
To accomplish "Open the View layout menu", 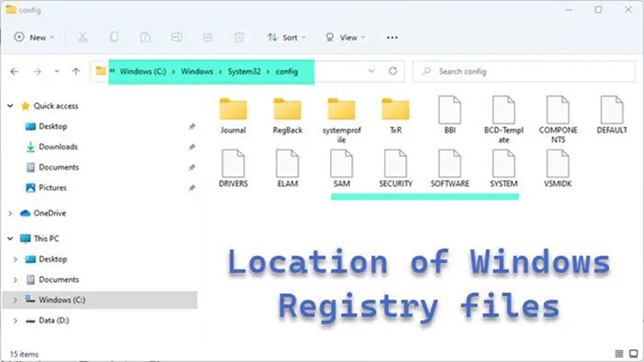I will pos(345,37).
